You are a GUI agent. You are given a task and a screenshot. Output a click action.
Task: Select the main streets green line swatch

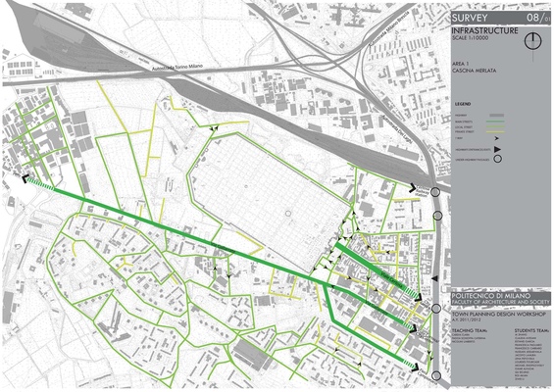tap(496, 122)
